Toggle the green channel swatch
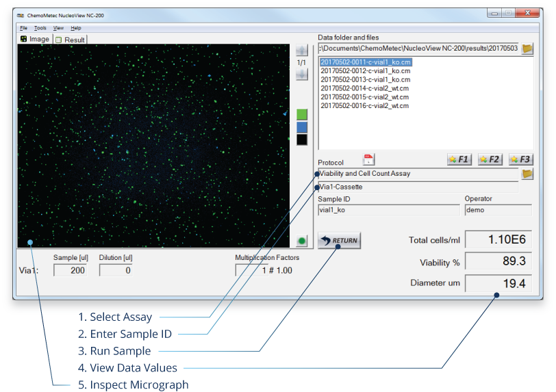 pos(302,114)
